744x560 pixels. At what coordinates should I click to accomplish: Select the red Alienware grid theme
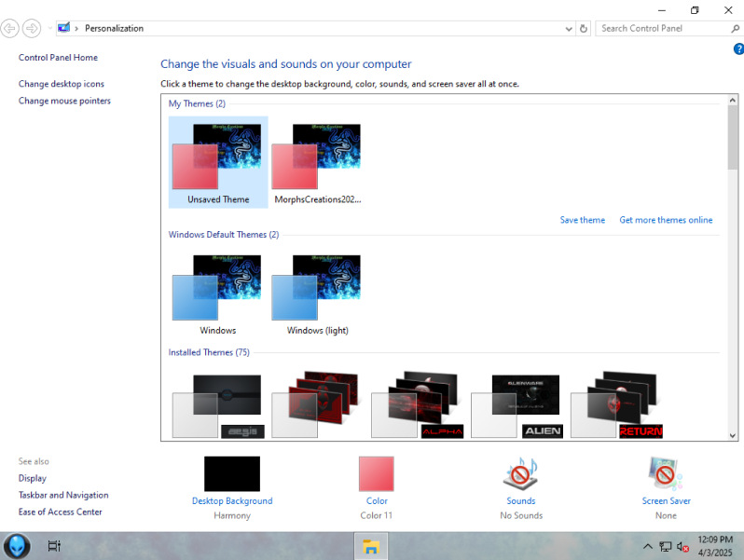pos(316,404)
